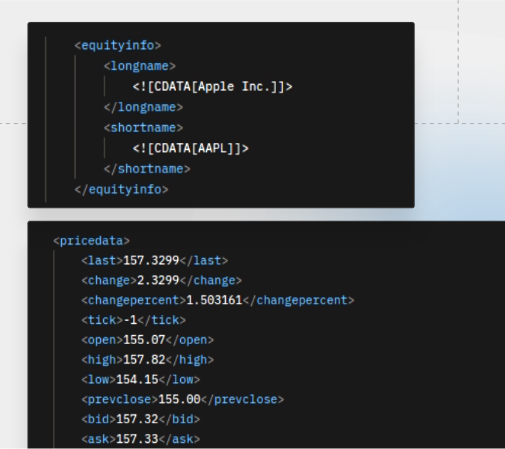The height and width of the screenshot is (449, 505).
Task: Click the last value 157.3299
Action: pos(151,260)
